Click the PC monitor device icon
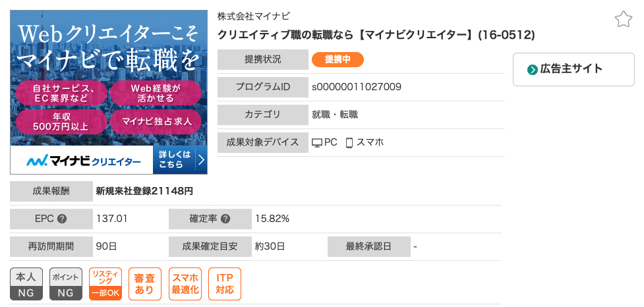Viewport: 644px width, 307px height. click(316, 143)
